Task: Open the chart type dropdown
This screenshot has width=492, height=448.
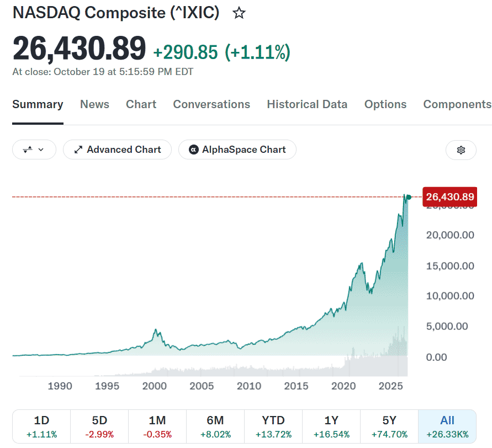Action: [34, 150]
